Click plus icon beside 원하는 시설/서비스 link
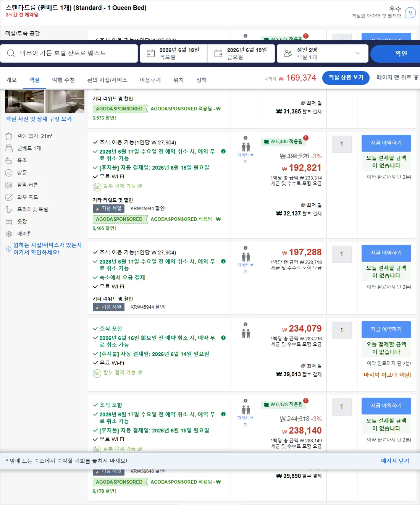The width and height of the screenshot is (420, 505). click(9, 249)
